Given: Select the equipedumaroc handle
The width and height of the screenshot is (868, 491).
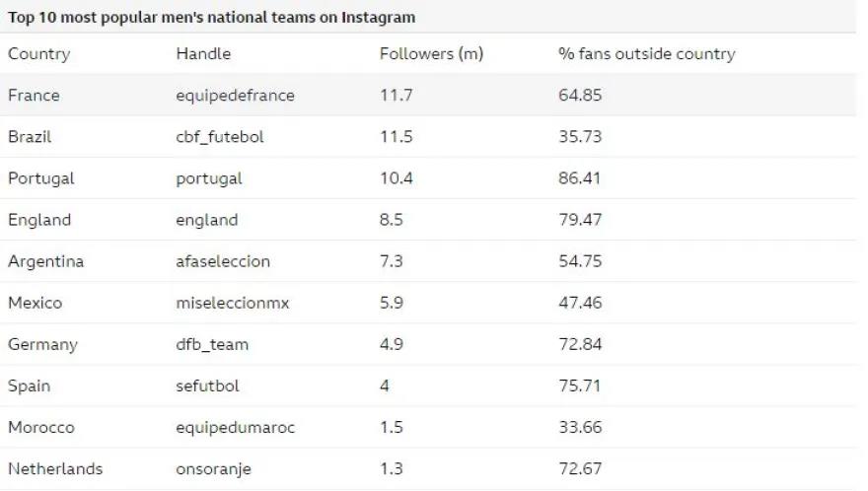Looking at the screenshot, I should [x=235, y=427].
